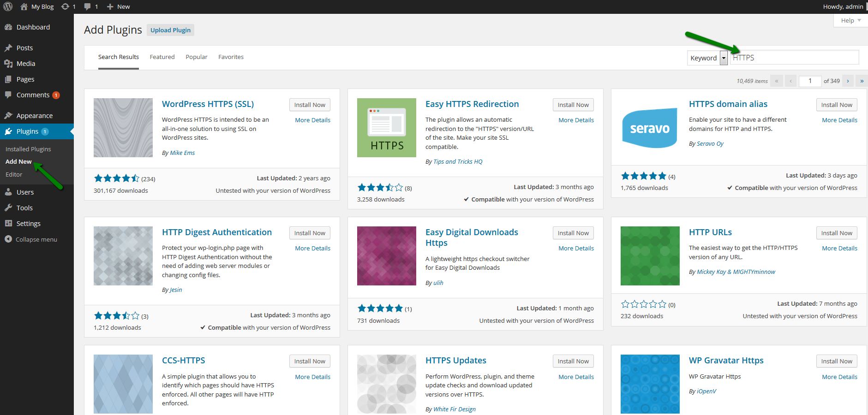
Task: Click Collapse menu arrow icon
Action: pyautogui.click(x=8, y=239)
